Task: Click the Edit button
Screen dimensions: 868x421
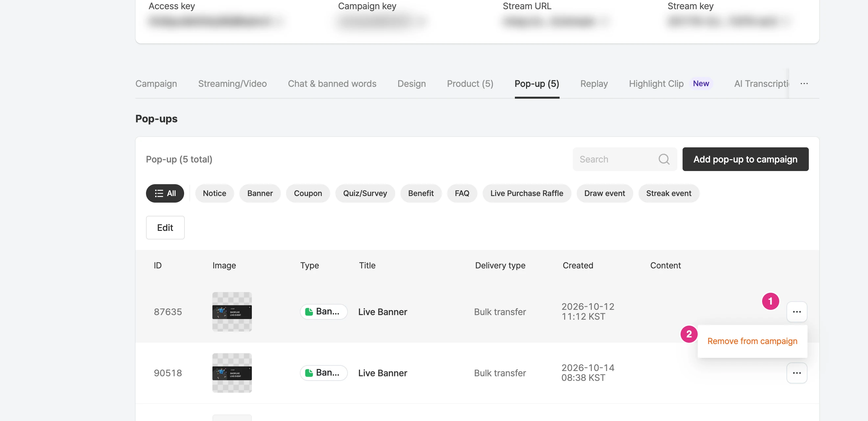Action: coord(165,228)
